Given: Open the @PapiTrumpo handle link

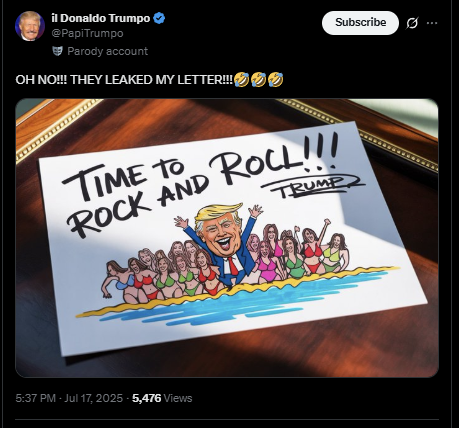Looking at the screenshot, I should 87,33.
